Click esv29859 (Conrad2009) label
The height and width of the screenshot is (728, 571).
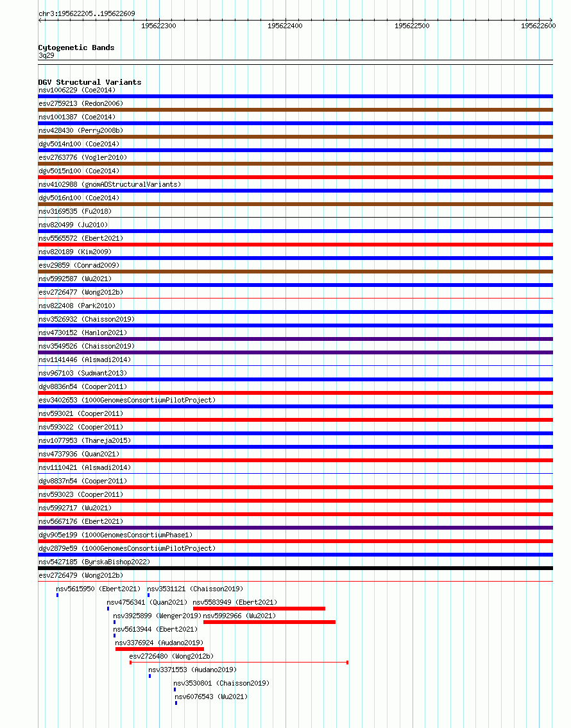click(79, 265)
